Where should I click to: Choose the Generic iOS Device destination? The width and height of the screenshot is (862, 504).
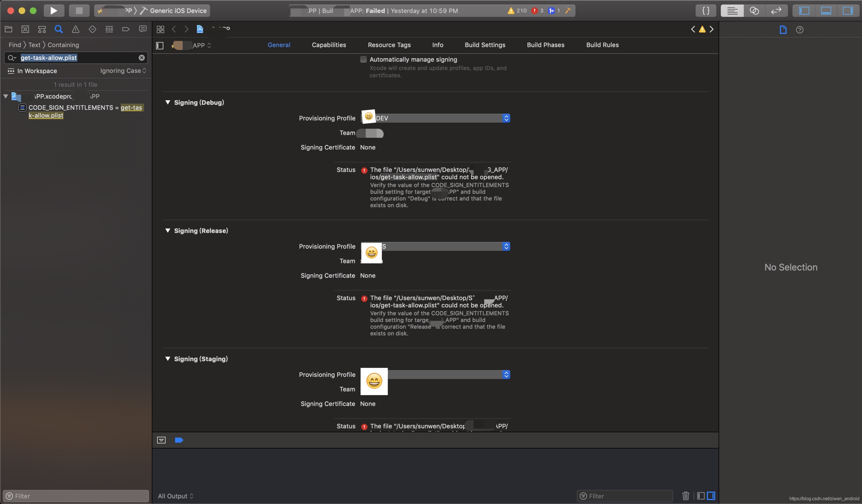(x=174, y=11)
